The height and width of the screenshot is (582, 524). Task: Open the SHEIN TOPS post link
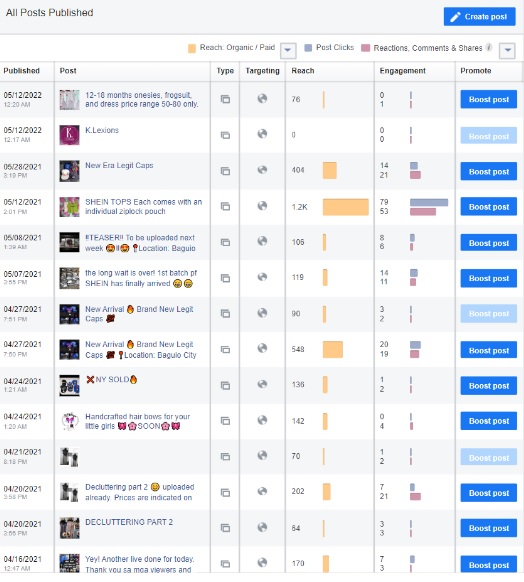pos(144,206)
